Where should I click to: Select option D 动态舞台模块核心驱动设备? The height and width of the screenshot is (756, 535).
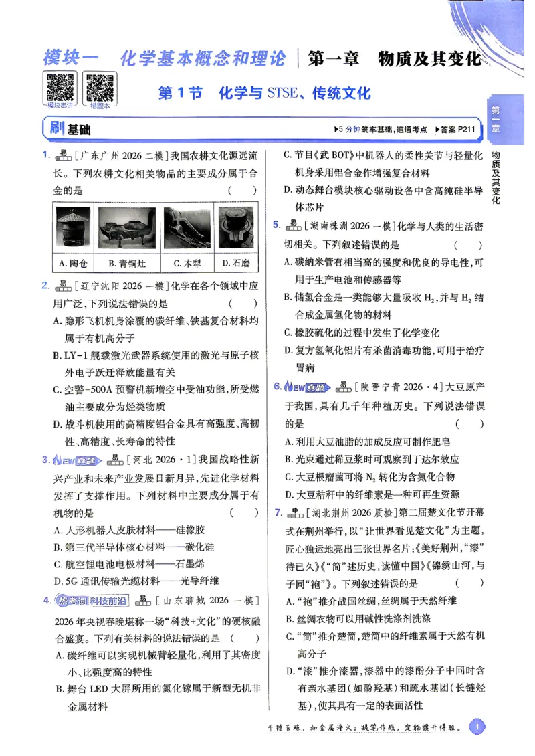pos(383,199)
